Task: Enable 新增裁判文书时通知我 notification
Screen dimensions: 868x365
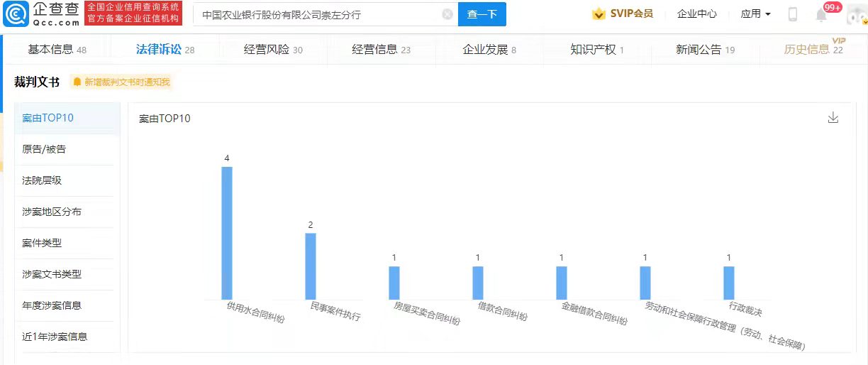Action: (121, 82)
